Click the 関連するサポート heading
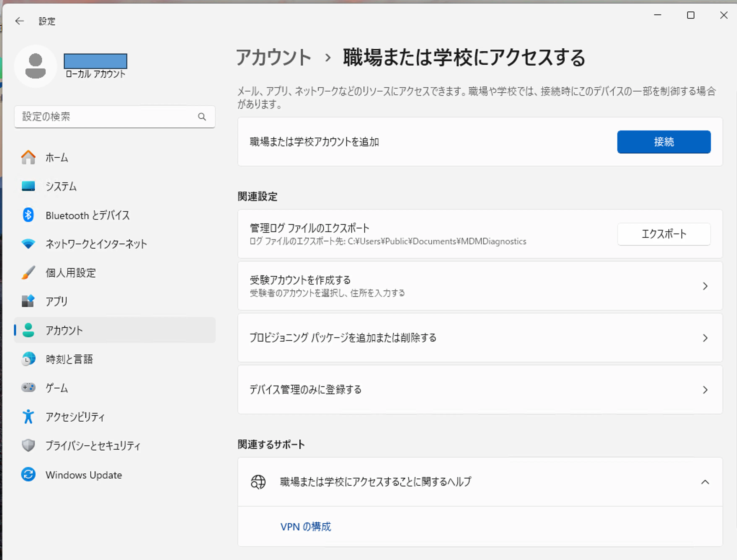Screen dimensions: 737x560 (271, 444)
